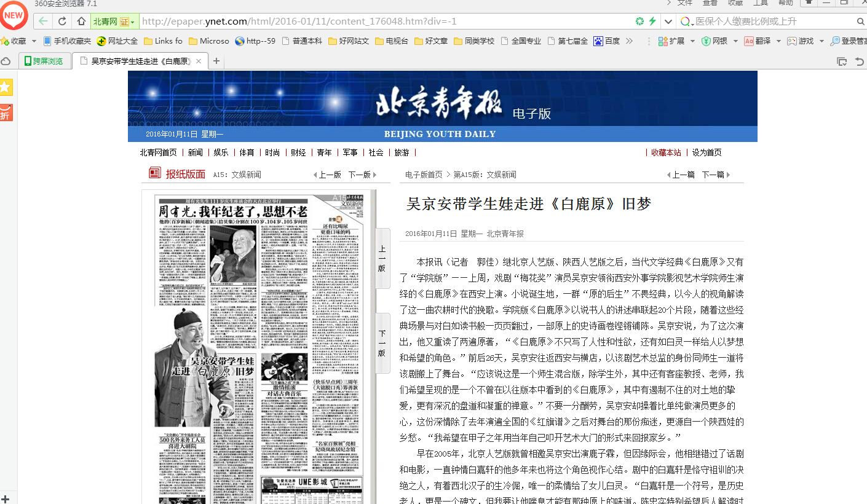Focus the URL address bar

pos(386,22)
